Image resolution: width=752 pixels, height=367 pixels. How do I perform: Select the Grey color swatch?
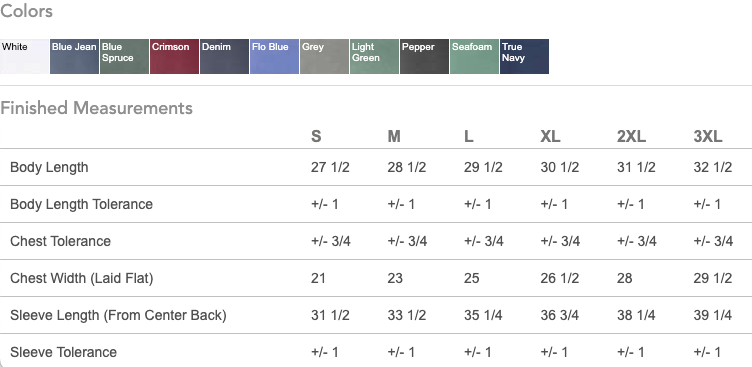coord(324,57)
